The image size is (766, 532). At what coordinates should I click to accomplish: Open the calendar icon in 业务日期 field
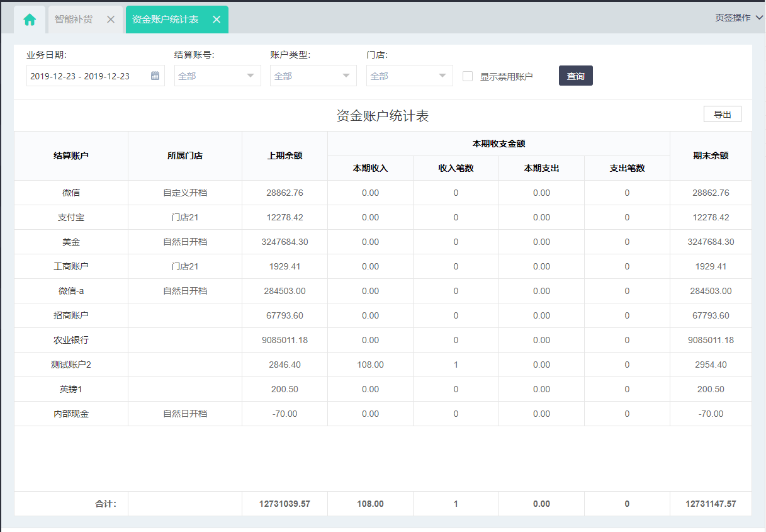coord(155,76)
